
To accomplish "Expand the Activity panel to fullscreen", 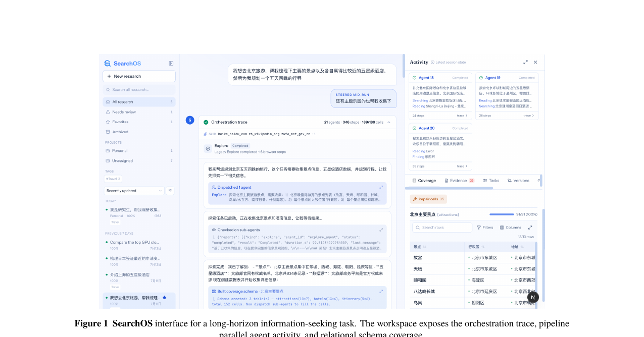I will 525,62.
